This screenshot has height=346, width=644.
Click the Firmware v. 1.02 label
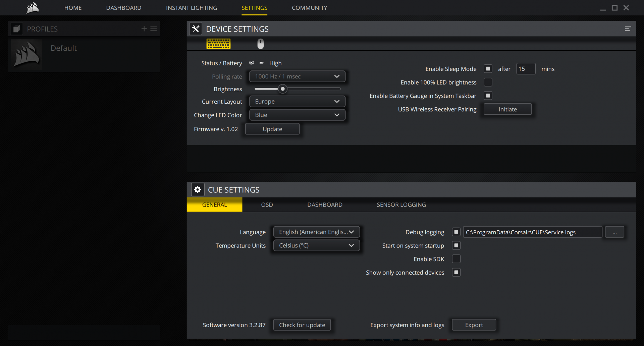[216, 129]
